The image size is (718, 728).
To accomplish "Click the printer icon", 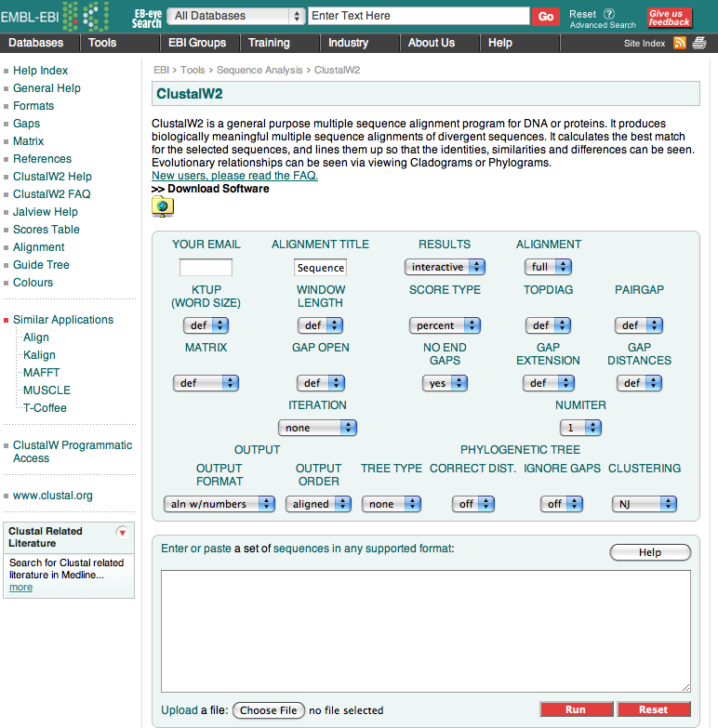I will click(698, 43).
